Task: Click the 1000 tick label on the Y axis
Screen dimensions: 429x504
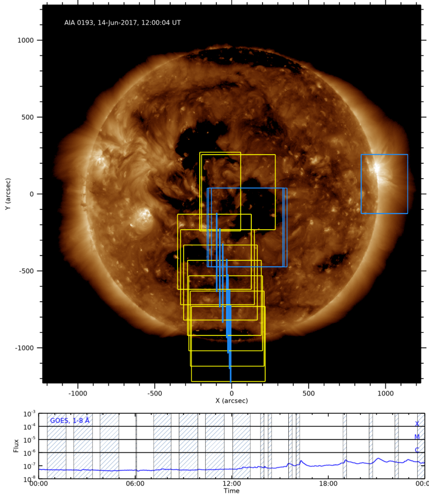Action: tap(25, 40)
